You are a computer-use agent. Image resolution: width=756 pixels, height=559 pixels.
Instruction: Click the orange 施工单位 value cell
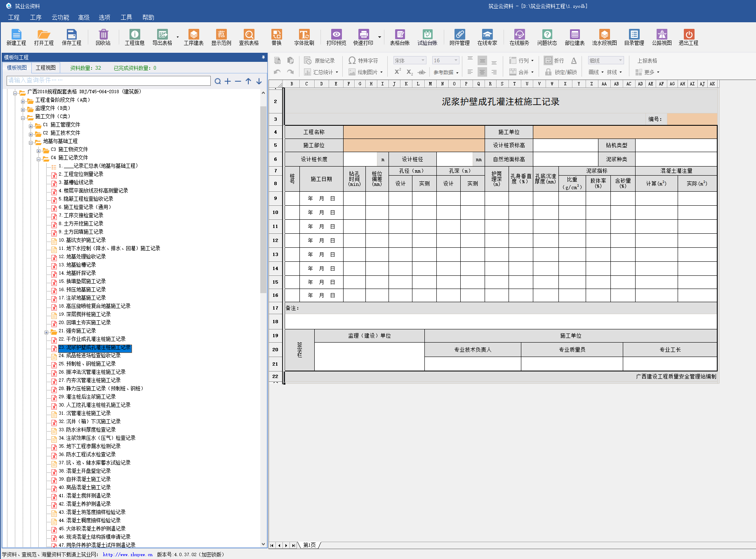(625, 132)
